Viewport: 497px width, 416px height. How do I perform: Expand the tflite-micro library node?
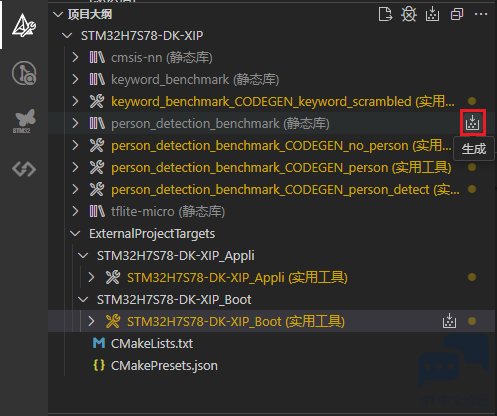point(75,211)
